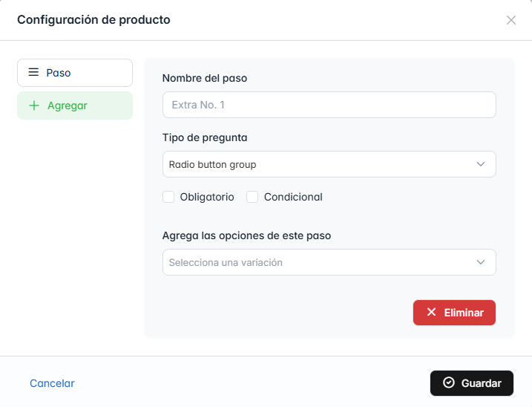Click the hamburger icon beside Paso
This screenshot has height=407, width=532.
click(x=33, y=73)
